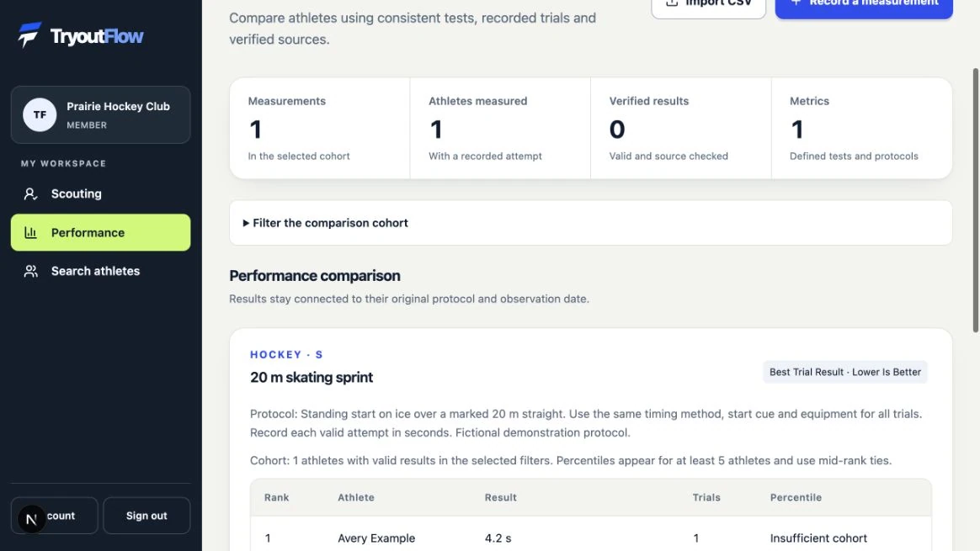Click the HOCKEY · S label
Viewport: 980px width, 551px height.
[x=286, y=354]
